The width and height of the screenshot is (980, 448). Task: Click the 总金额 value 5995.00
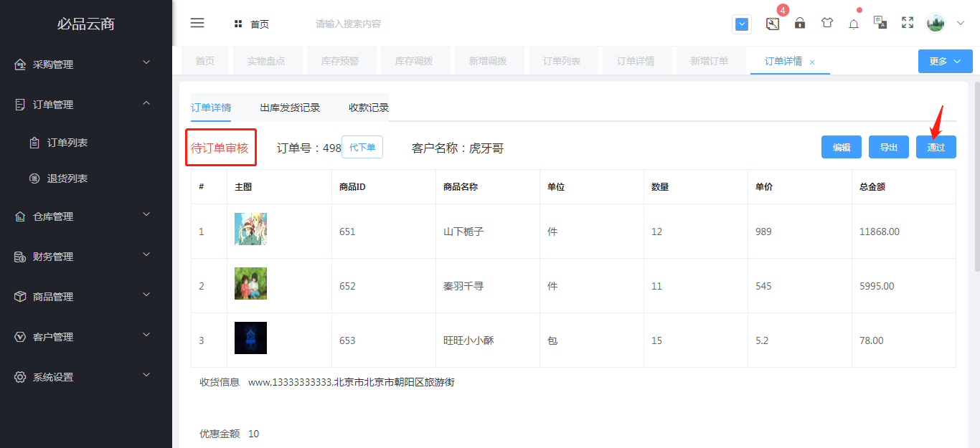tap(877, 286)
